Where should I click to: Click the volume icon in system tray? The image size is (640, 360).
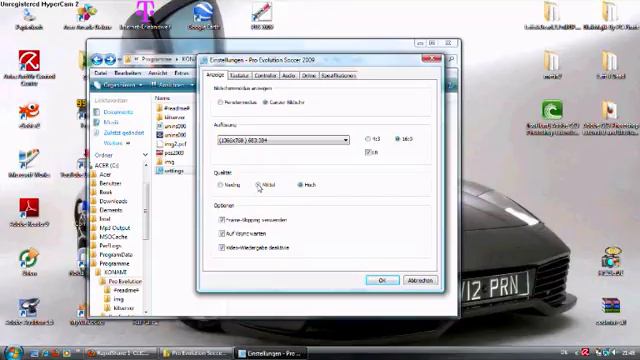[613, 352]
